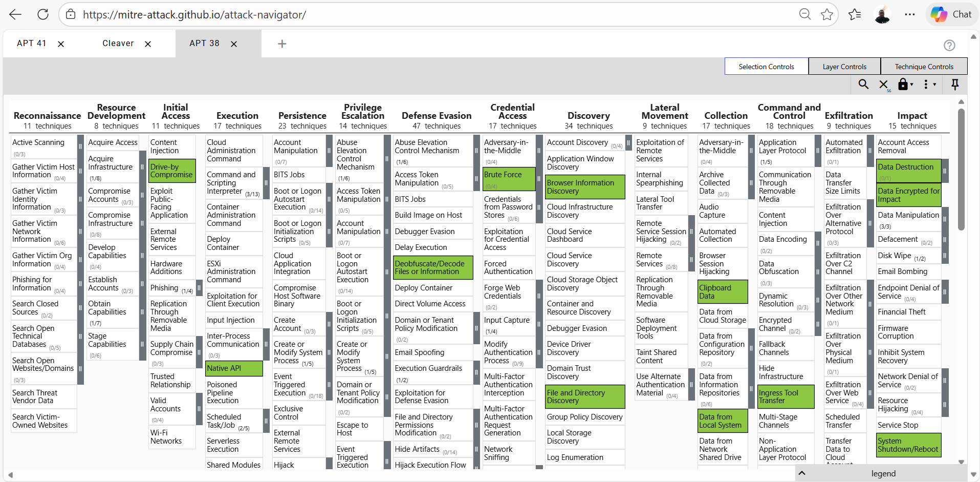The image size is (980, 482).
Task: Switch to the Cleaver tab
Action: coord(118,44)
